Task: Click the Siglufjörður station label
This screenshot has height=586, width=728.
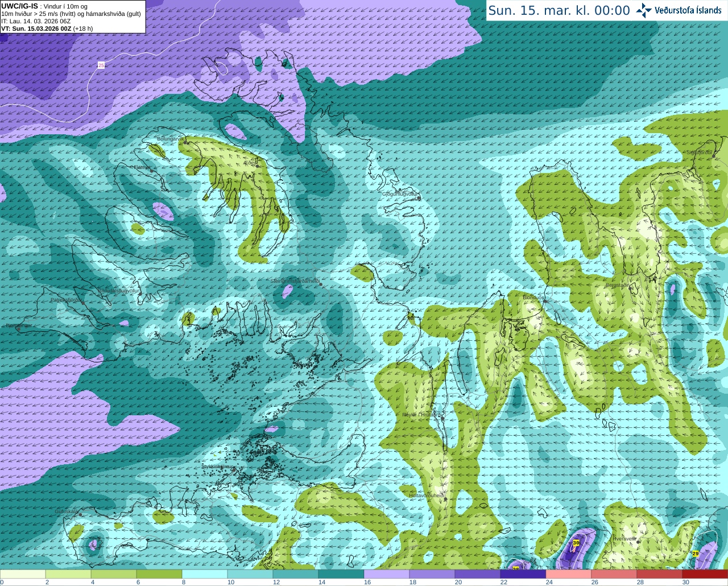Action: coord(699,152)
